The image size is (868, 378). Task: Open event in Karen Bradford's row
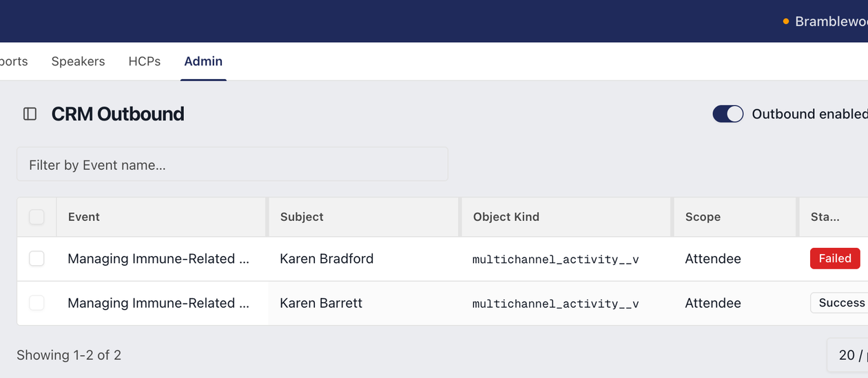(x=158, y=259)
